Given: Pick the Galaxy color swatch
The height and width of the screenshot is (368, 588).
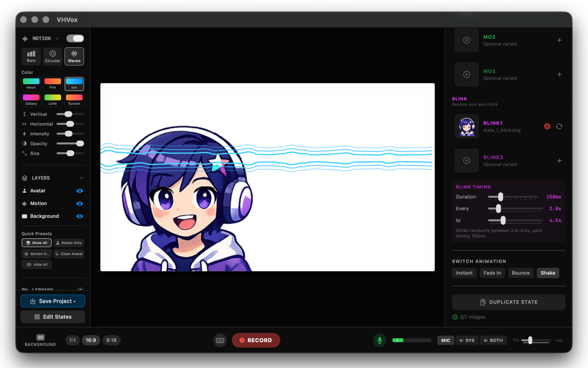Looking at the screenshot, I should (x=31, y=100).
